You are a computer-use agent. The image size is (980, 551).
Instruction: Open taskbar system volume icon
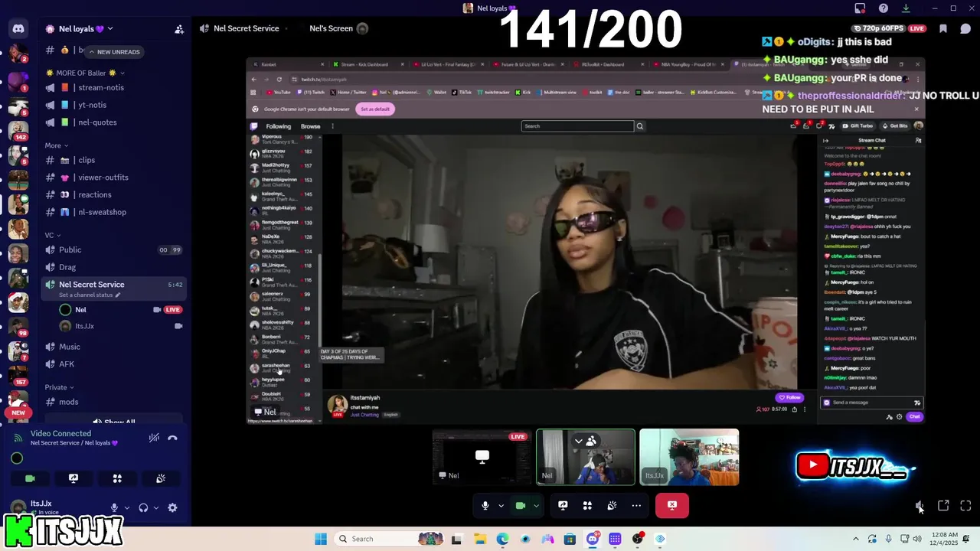coord(917,539)
